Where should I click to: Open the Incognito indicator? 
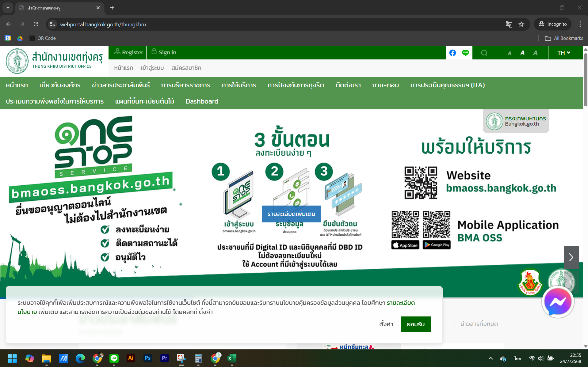pyautogui.click(x=553, y=24)
